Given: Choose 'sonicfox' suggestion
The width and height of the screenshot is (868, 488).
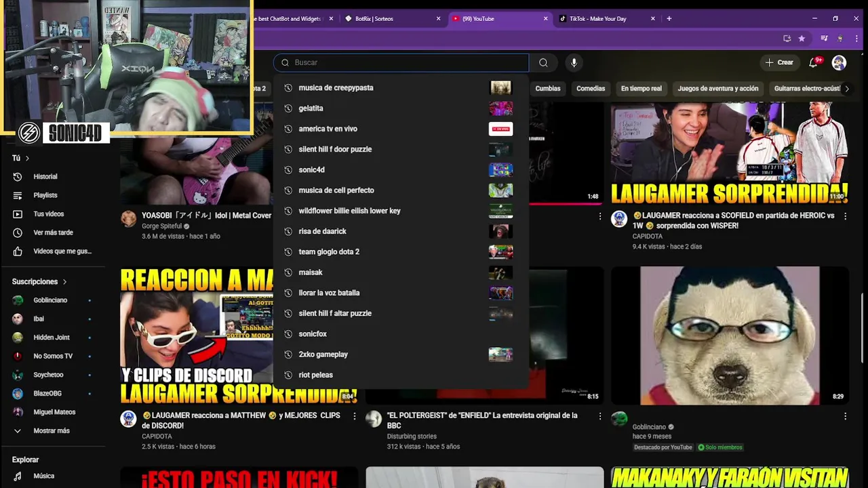Looking at the screenshot, I should tap(400, 334).
